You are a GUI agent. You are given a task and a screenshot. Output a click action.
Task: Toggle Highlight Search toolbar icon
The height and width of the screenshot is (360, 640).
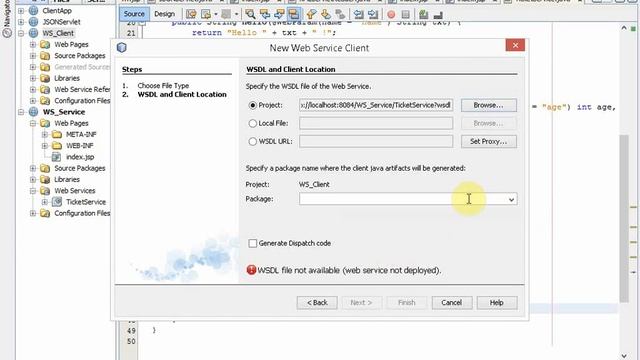[x=293, y=14]
